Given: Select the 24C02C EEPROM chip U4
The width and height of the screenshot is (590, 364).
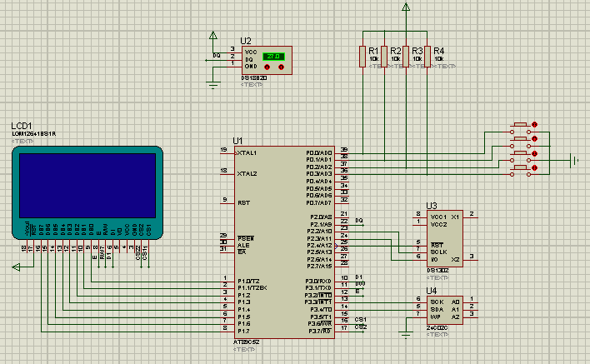Looking at the screenshot, I should (x=445, y=310).
